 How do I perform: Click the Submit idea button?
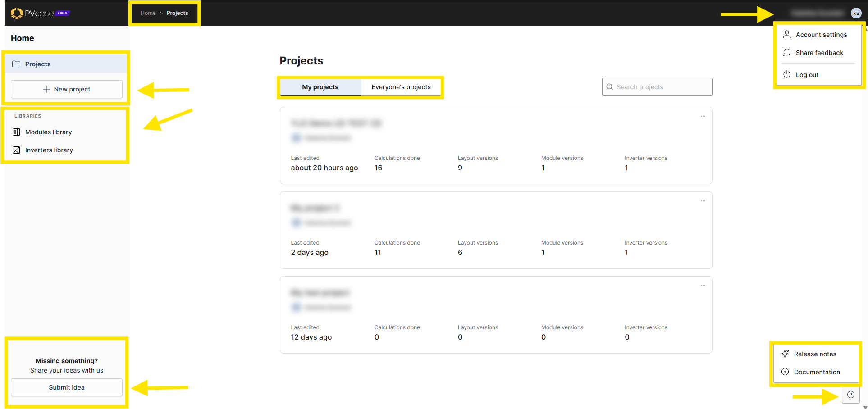click(x=67, y=387)
